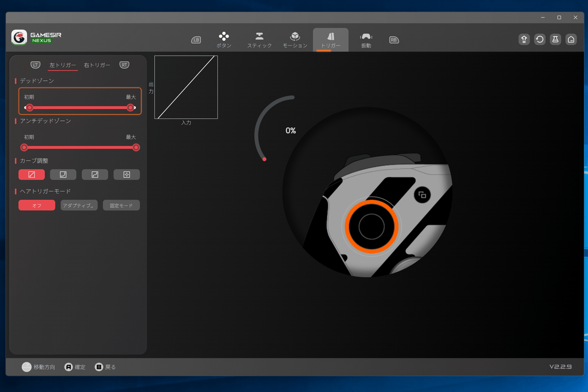Select the linear curve preset
This screenshot has width=588, height=392.
pyautogui.click(x=31, y=174)
